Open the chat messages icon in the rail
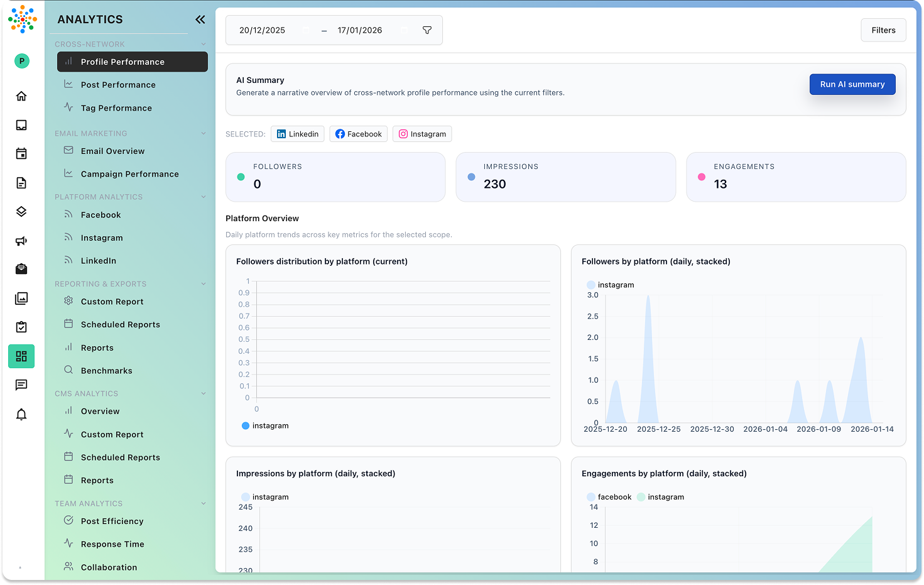The image size is (924, 585). (x=21, y=385)
